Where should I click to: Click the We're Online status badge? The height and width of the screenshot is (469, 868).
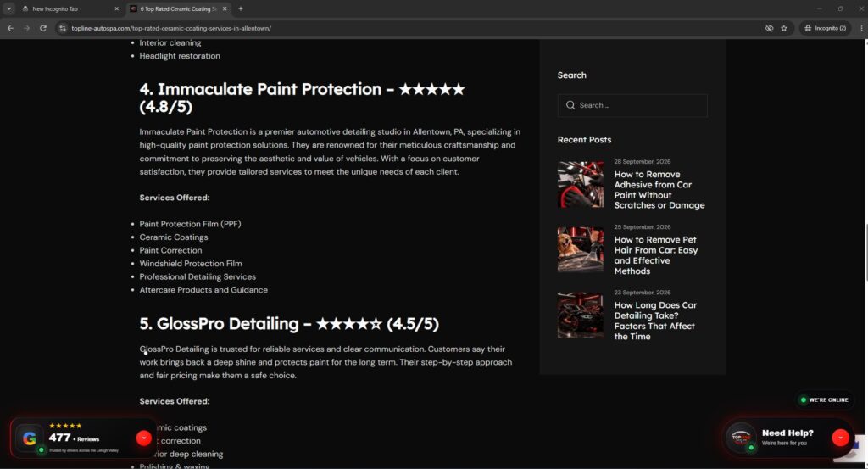[x=824, y=399]
